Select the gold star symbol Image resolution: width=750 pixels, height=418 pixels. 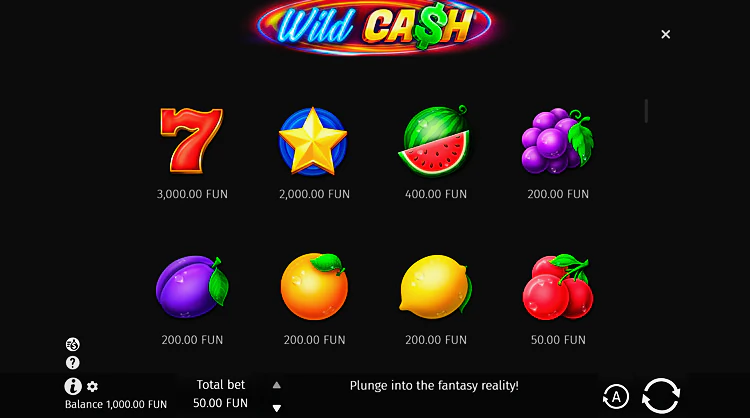tap(313, 141)
